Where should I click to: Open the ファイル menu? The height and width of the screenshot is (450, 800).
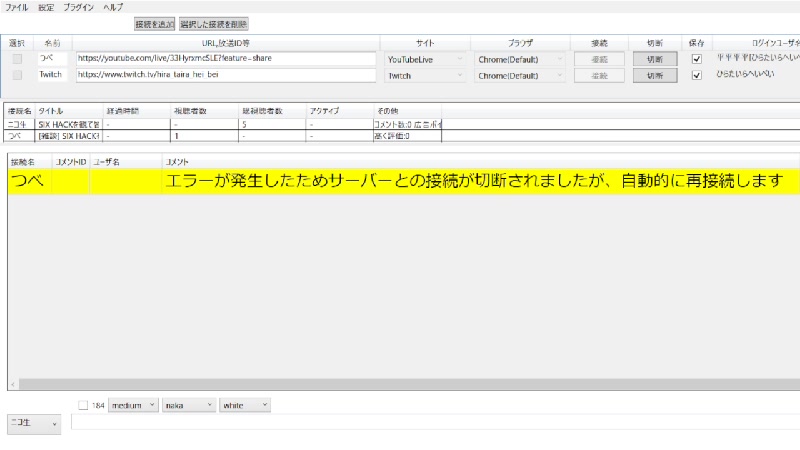pos(17,7)
